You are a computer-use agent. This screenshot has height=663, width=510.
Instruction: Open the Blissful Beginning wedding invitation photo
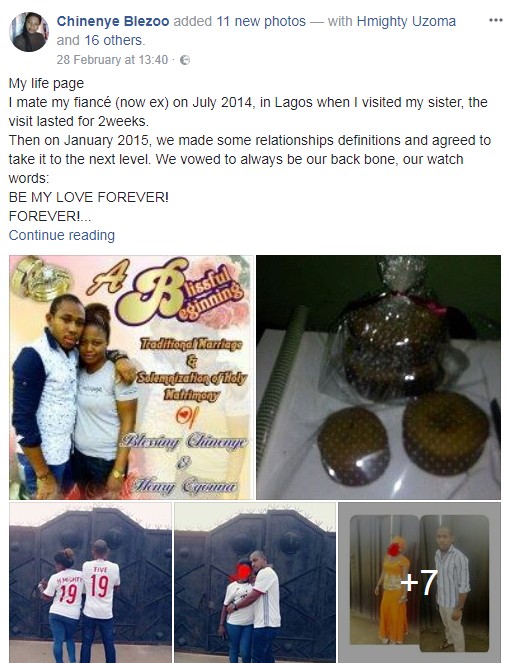[x=131, y=377]
